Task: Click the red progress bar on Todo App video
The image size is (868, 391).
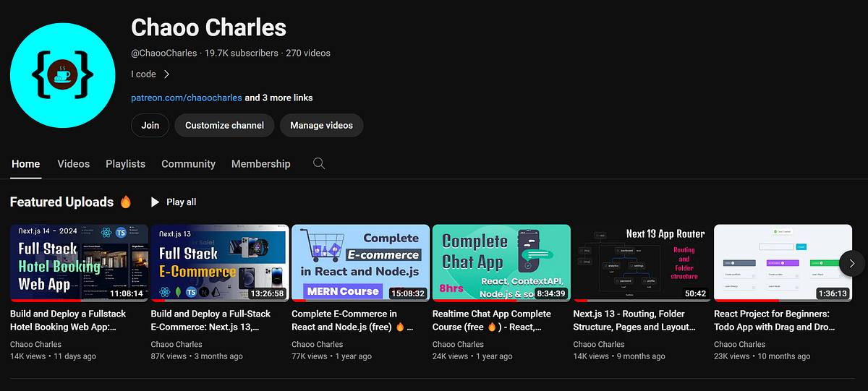Action: [746, 300]
